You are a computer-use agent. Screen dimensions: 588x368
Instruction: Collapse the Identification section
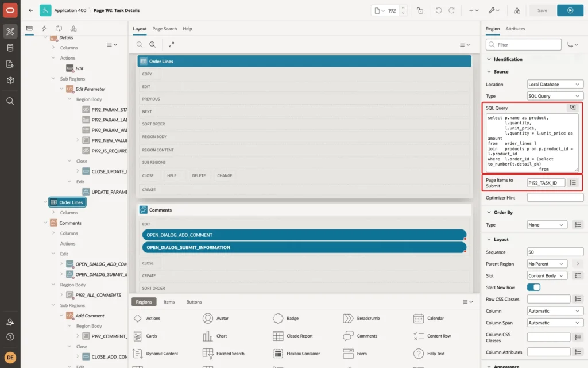[489, 59]
